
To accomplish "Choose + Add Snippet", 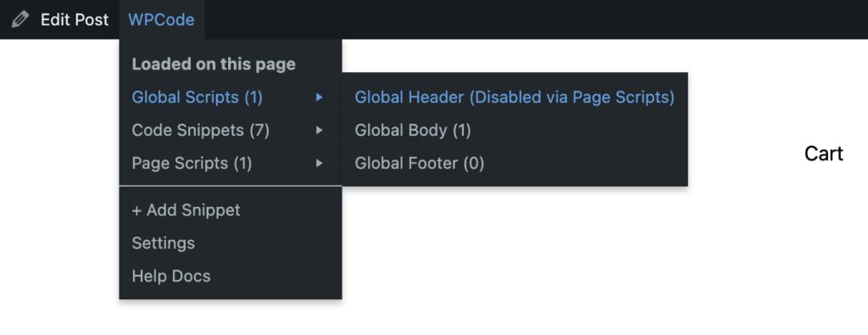I will point(231,210).
